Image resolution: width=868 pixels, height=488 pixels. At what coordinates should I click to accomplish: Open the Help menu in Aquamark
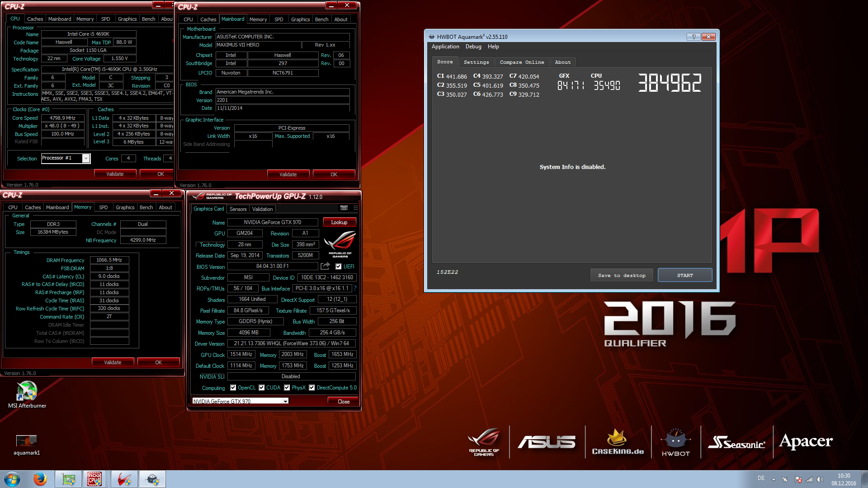coord(493,47)
